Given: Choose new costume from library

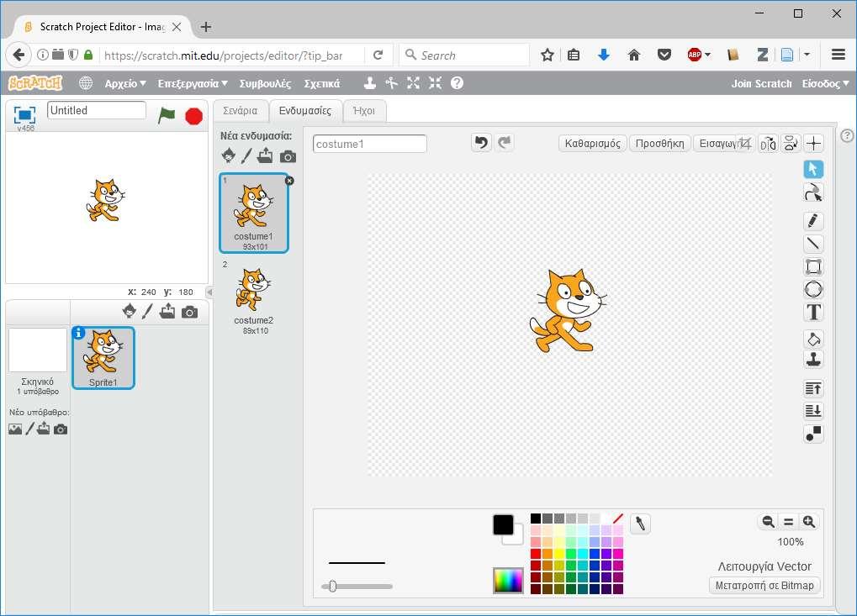Looking at the screenshot, I should coord(229,155).
